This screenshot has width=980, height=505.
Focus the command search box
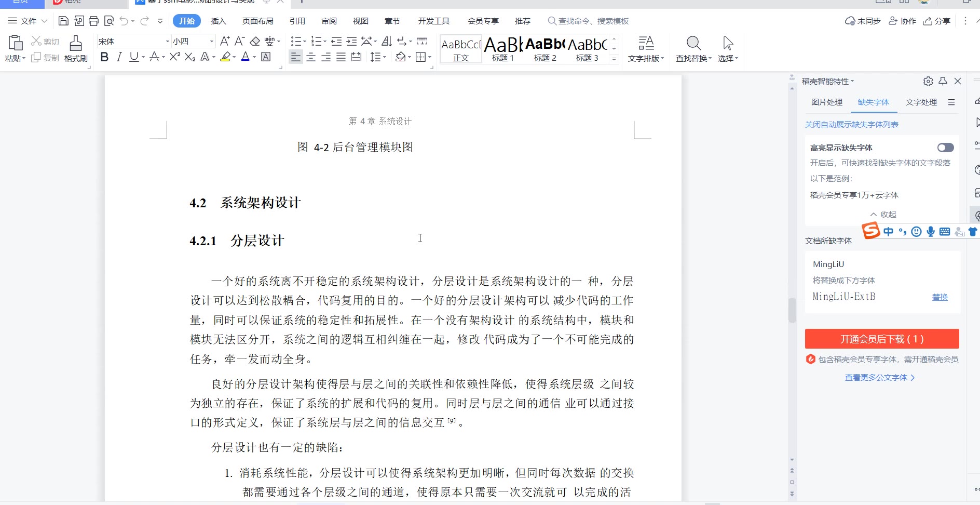pyautogui.click(x=588, y=21)
